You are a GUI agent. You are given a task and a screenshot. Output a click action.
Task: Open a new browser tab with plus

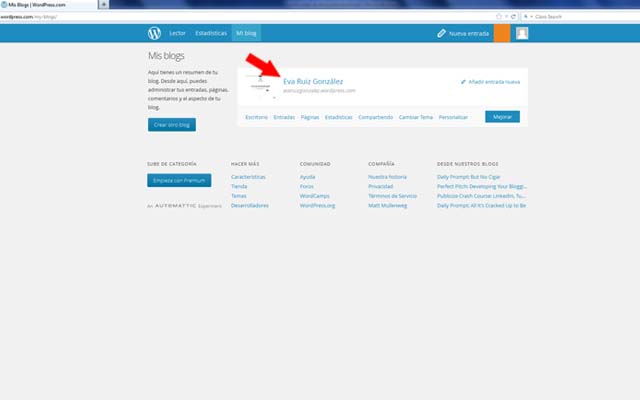[104, 5]
